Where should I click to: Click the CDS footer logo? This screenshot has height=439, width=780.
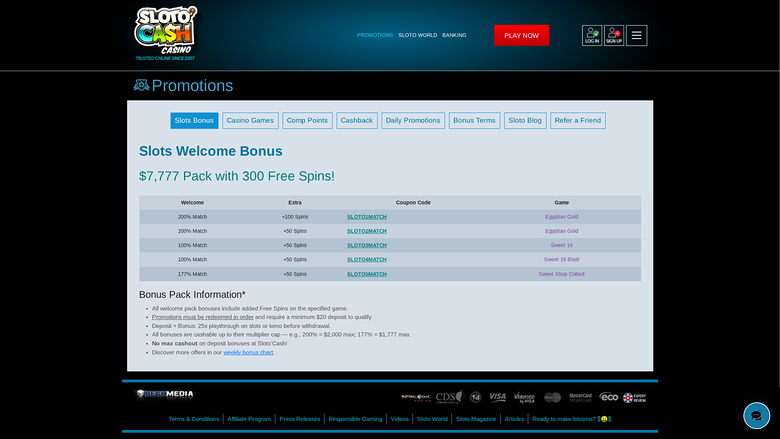(x=449, y=397)
